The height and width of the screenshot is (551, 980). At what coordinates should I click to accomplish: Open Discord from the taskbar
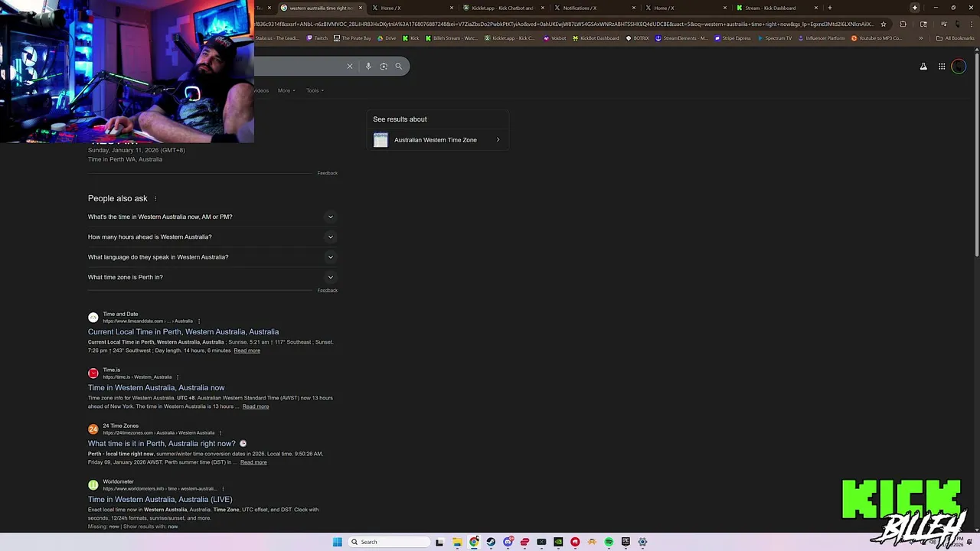click(x=508, y=542)
